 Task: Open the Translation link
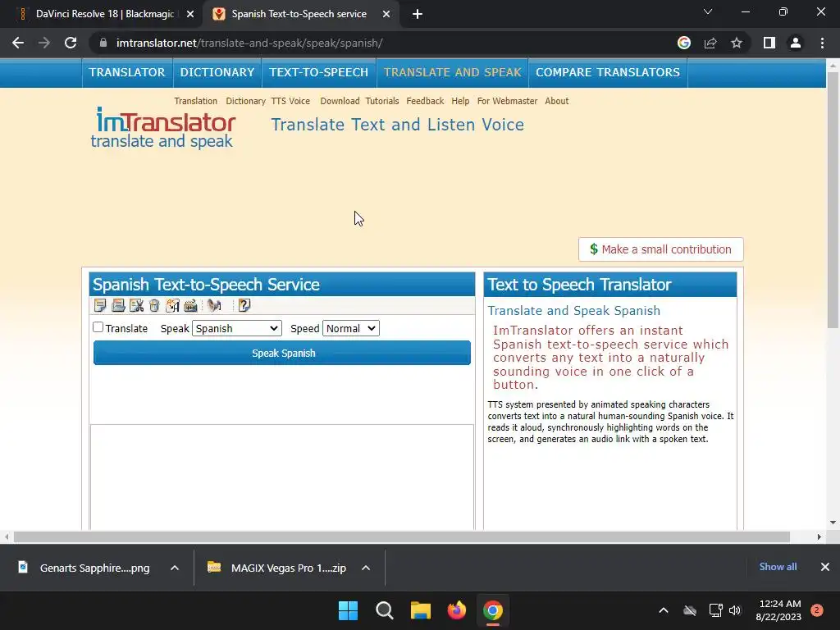point(195,101)
